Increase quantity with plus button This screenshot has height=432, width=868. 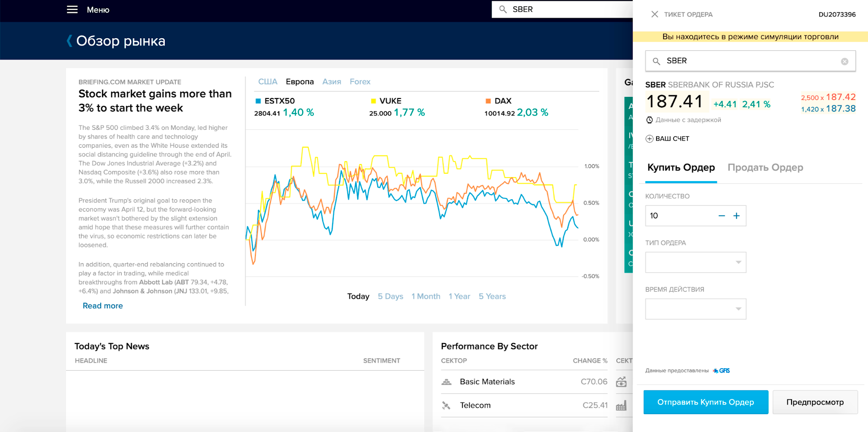(x=736, y=216)
